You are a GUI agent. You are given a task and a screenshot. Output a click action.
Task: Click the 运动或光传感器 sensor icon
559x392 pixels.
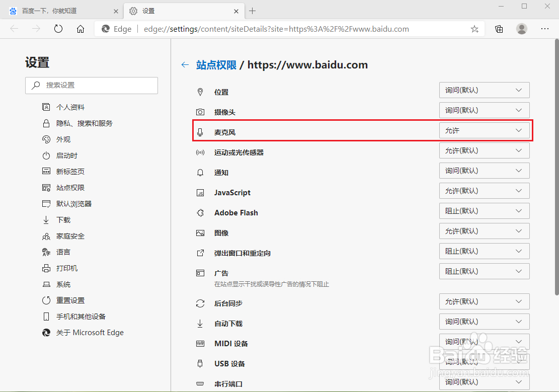point(200,152)
